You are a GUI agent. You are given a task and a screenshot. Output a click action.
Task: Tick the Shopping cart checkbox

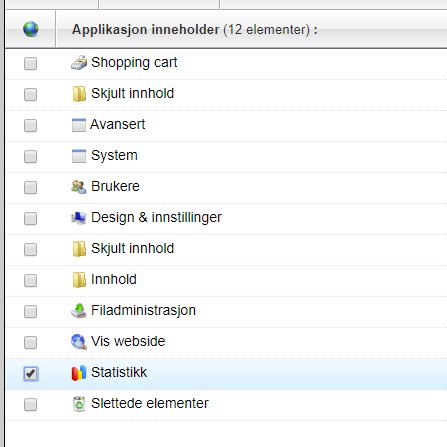30,63
